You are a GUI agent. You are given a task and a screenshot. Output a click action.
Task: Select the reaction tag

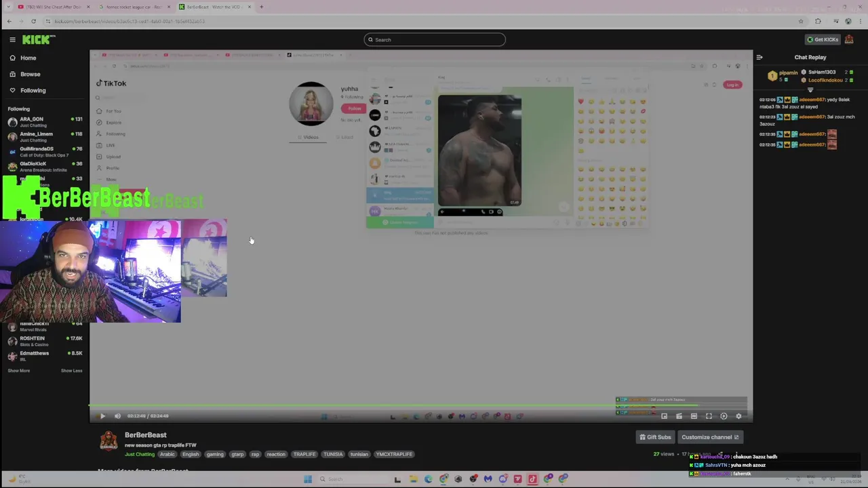click(276, 454)
